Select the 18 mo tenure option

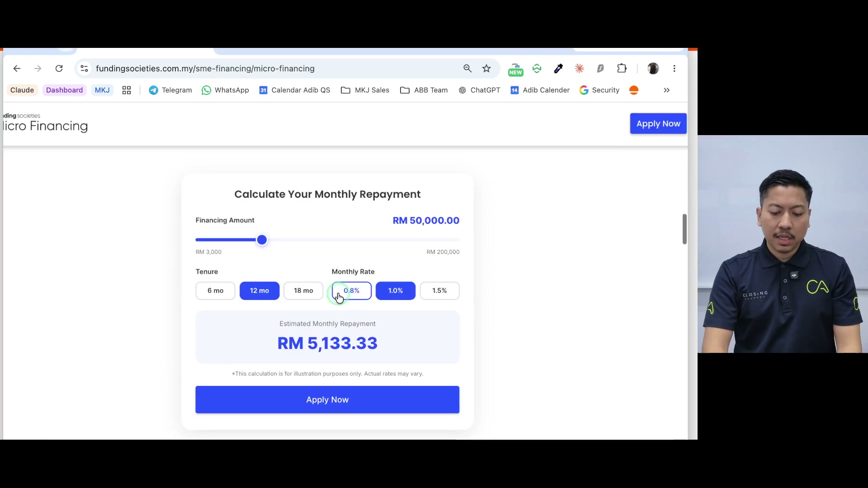(x=303, y=291)
